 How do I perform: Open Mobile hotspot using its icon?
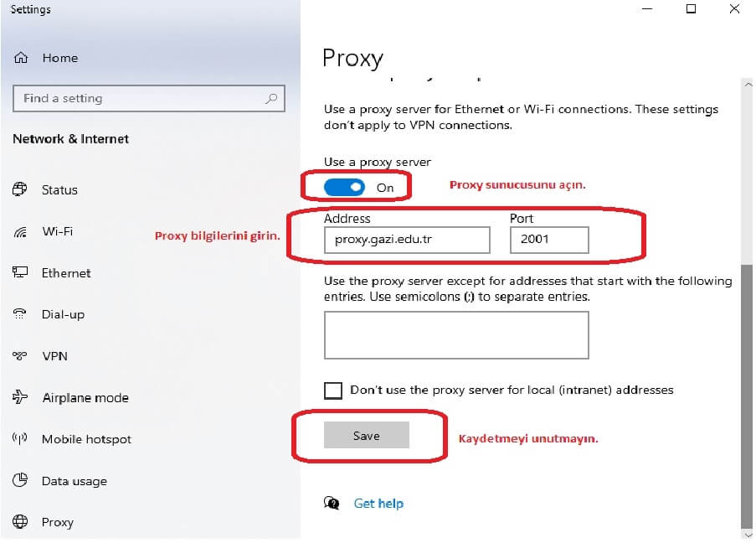pos(22,439)
